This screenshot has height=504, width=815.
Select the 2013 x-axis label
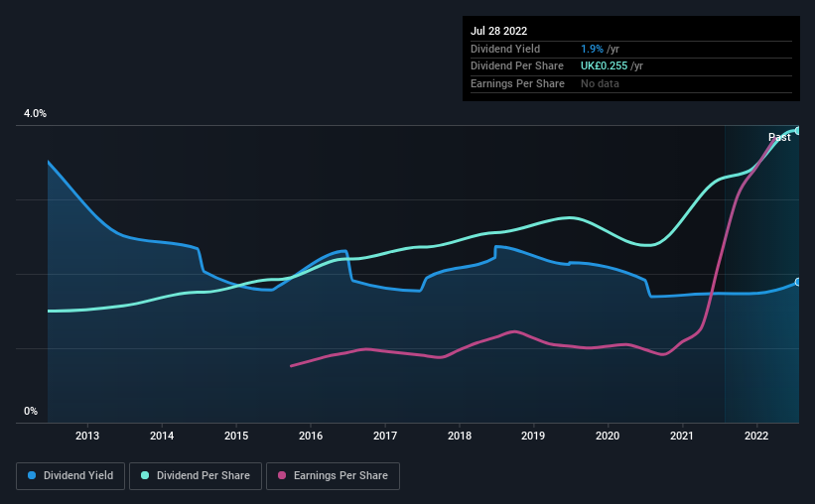pyautogui.click(x=87, y=436)
